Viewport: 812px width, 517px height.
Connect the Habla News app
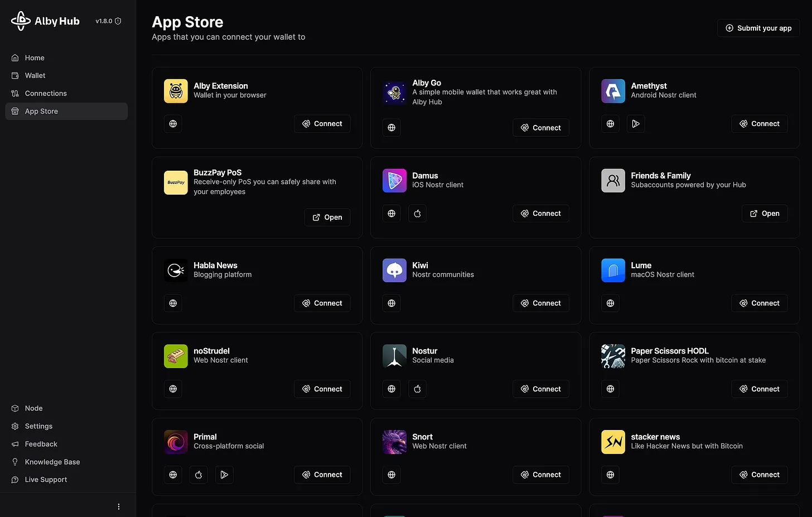coord(322,303)
